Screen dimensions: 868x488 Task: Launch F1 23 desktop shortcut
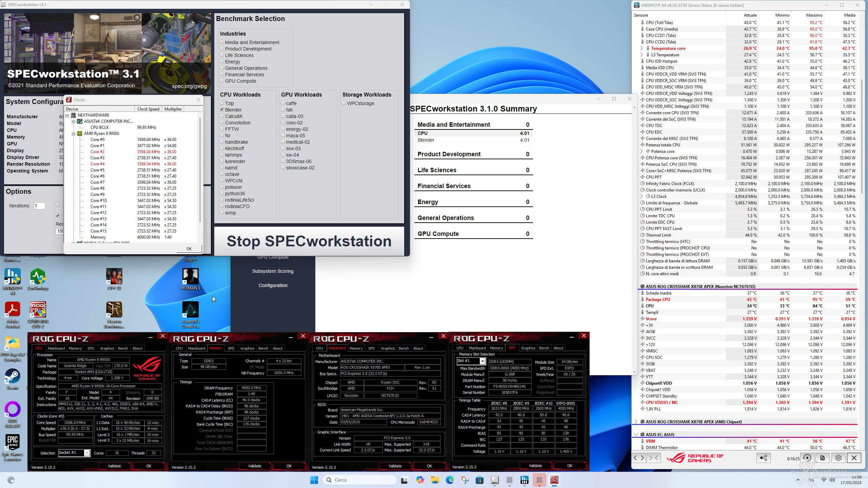114,280
